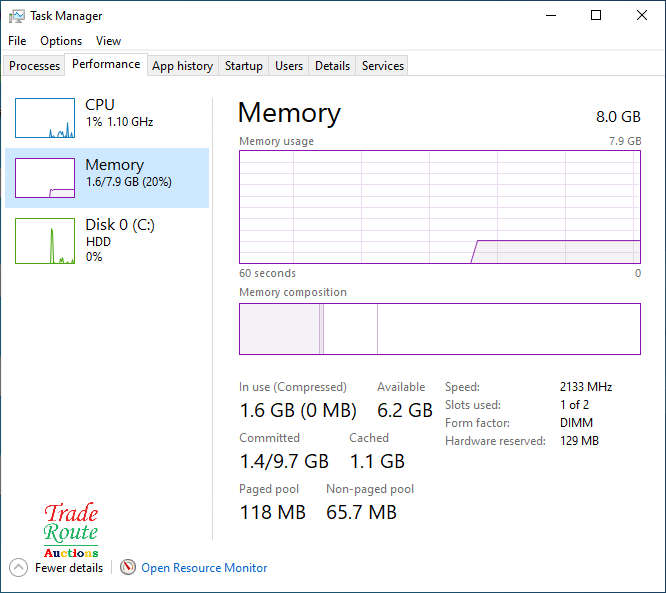Open the Options menu

pyautogui.click(x=61, y=41)
